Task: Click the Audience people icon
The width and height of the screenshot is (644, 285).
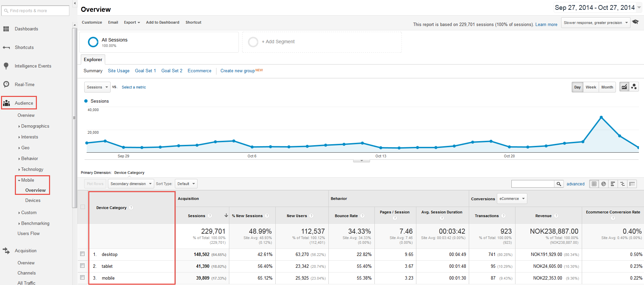Action: (x=6, y=103)
